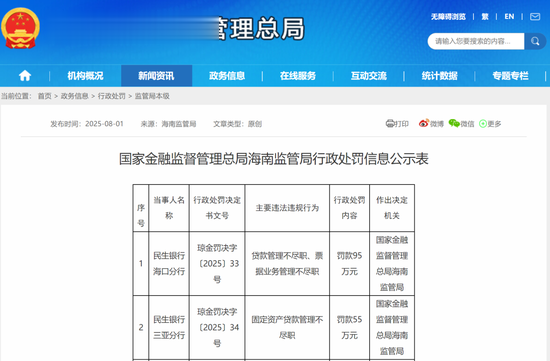Viewport: 550px width, 361px height.
Task: Click table cell 民生银行海口分行
Action: pos(169,263)
